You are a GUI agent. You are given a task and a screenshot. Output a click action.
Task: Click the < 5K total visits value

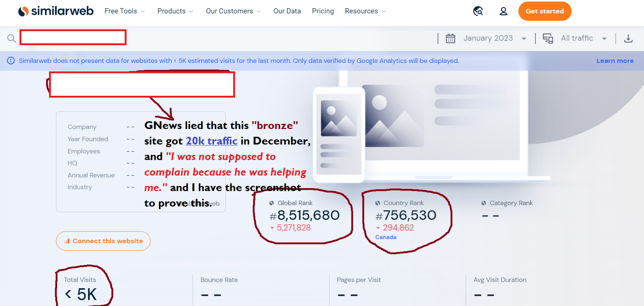81,295
